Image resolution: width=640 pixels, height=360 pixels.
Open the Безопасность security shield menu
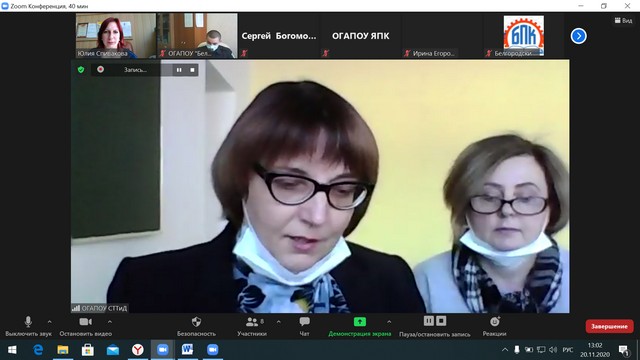196,327
